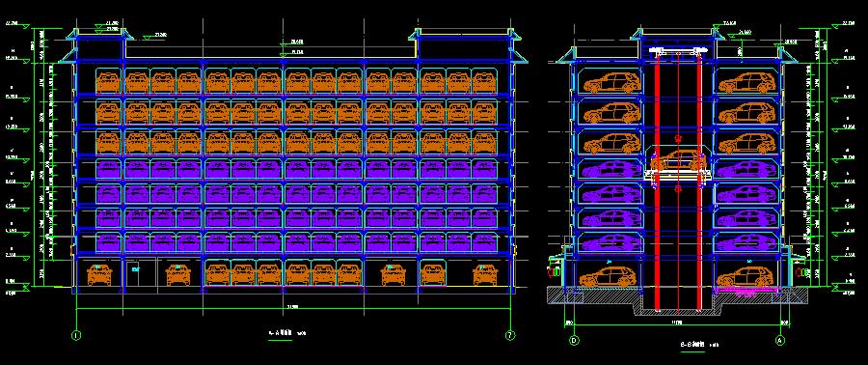
Task: Click the top-left orange car in the top storage row
Action: (109, 81)
